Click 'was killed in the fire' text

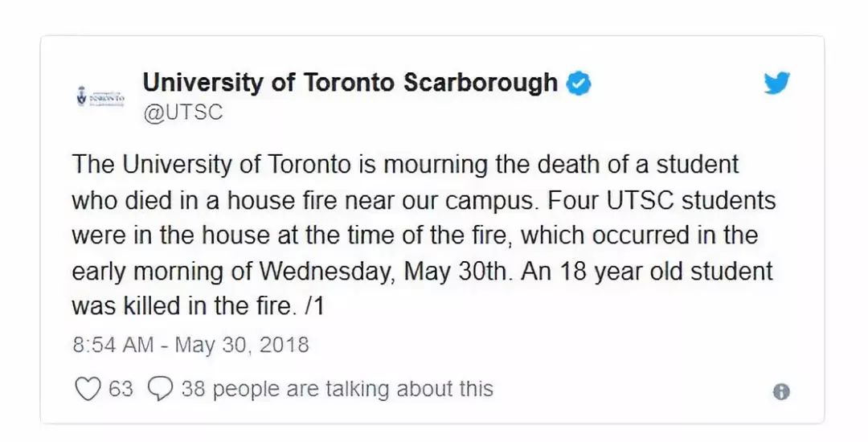click(x=181, y=306)
